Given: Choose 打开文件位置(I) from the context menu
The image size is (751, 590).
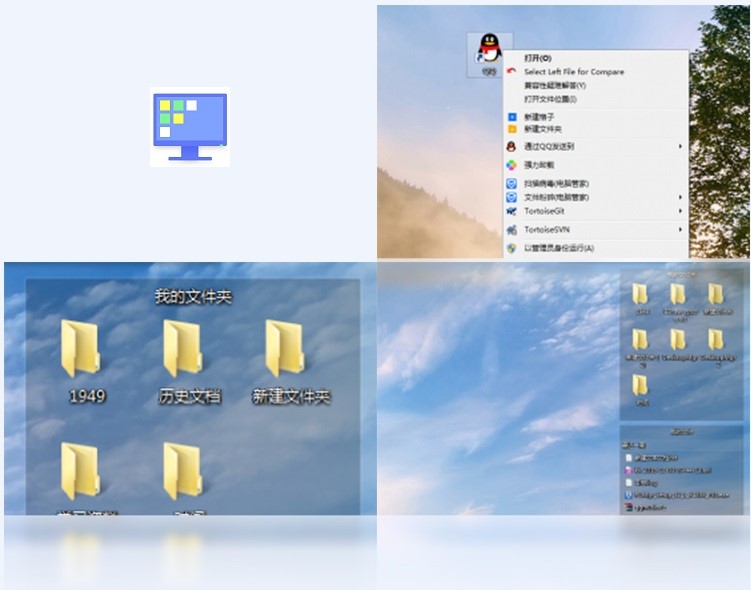Looking at the screenshot, I should coord(550,99).
